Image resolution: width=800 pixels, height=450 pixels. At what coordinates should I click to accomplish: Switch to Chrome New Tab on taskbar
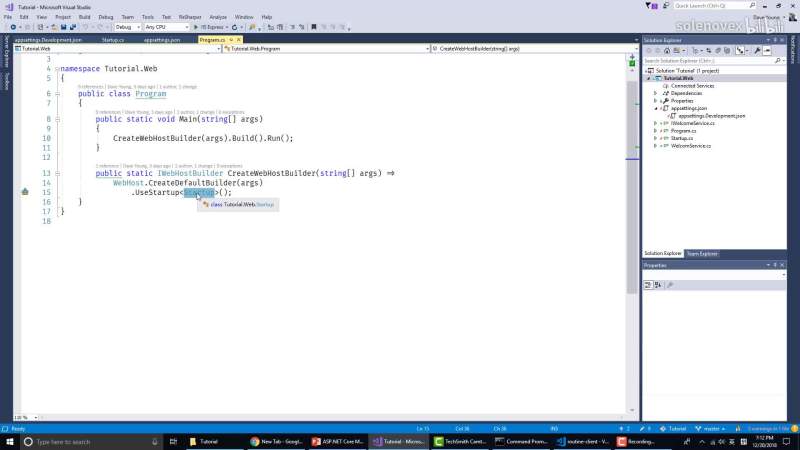[x=277, y=441]
